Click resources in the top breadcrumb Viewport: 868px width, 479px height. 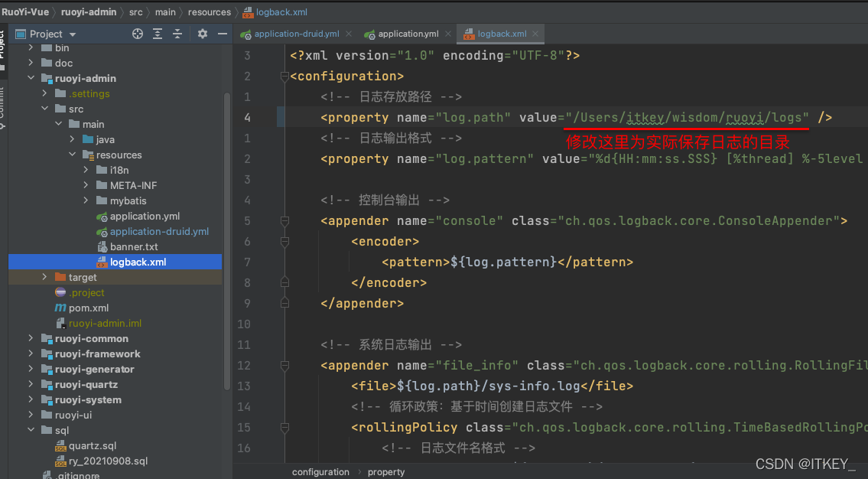[210, 11]
